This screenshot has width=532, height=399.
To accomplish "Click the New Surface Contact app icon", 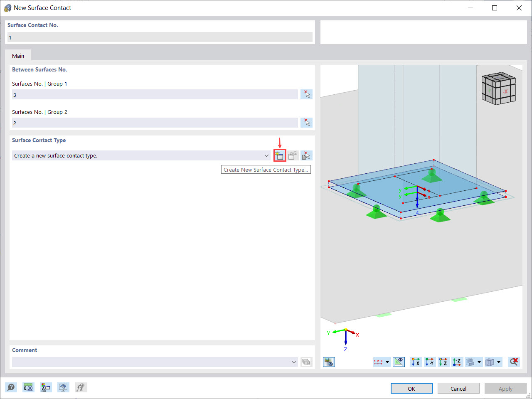I will [x=7, y=8].
